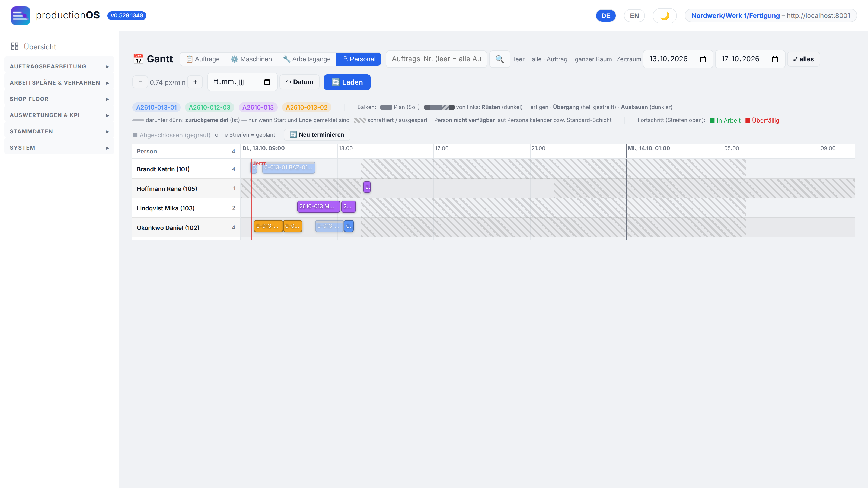The width and height of the screenshot is (868, 488).
Task: Click the end date field 17.10.2026
Action: coord(750,59)
